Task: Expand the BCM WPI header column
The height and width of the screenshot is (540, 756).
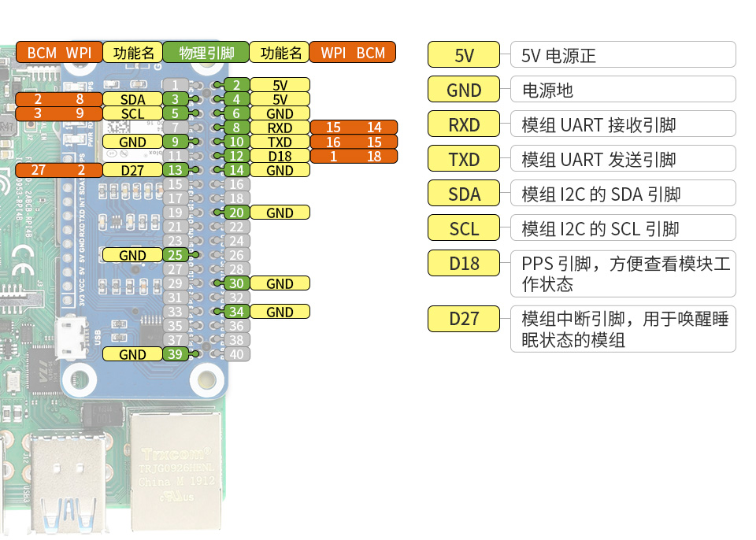Action: [x=59, y=53]
